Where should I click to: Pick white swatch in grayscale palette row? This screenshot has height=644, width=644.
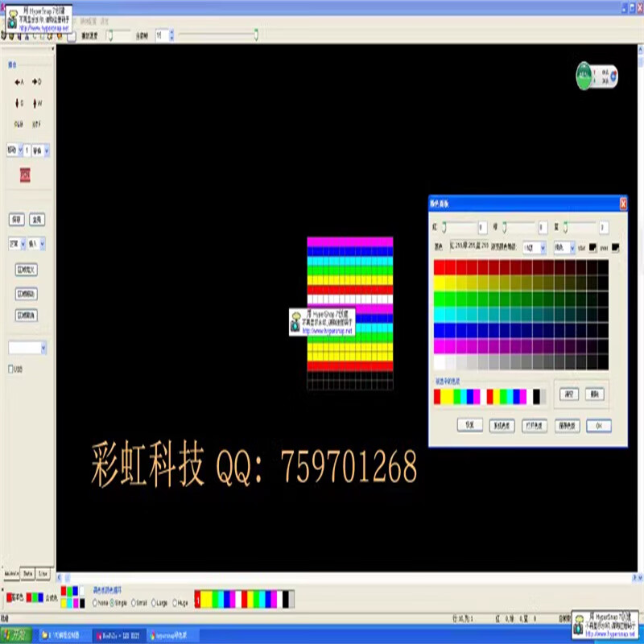tap(439, 362)
